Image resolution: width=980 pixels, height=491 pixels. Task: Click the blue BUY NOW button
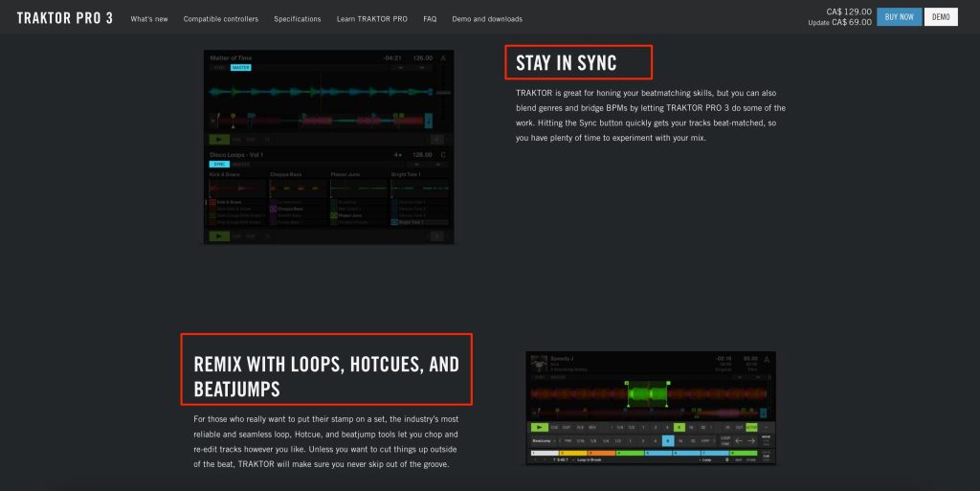899,17
